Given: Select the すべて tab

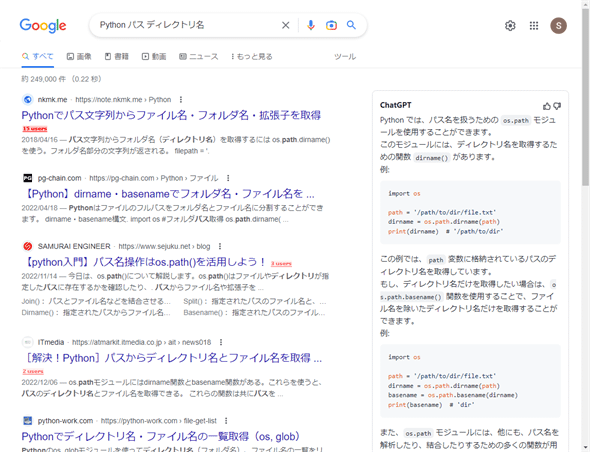Looking at the screenshot, I should pyautogui.click(x=38, y=56).
